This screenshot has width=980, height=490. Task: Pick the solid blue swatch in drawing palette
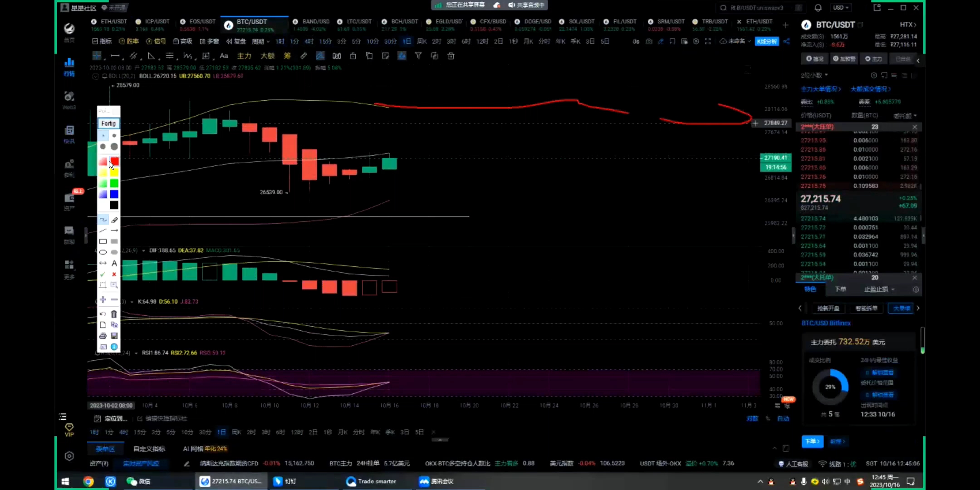[x=114, y=194]
